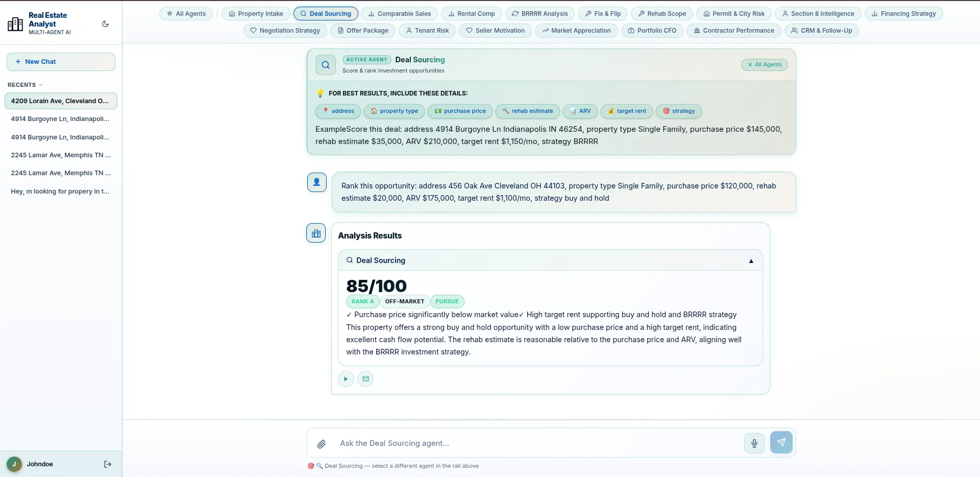
Task: Insert the purchase price detail chip
Action: 460,111
